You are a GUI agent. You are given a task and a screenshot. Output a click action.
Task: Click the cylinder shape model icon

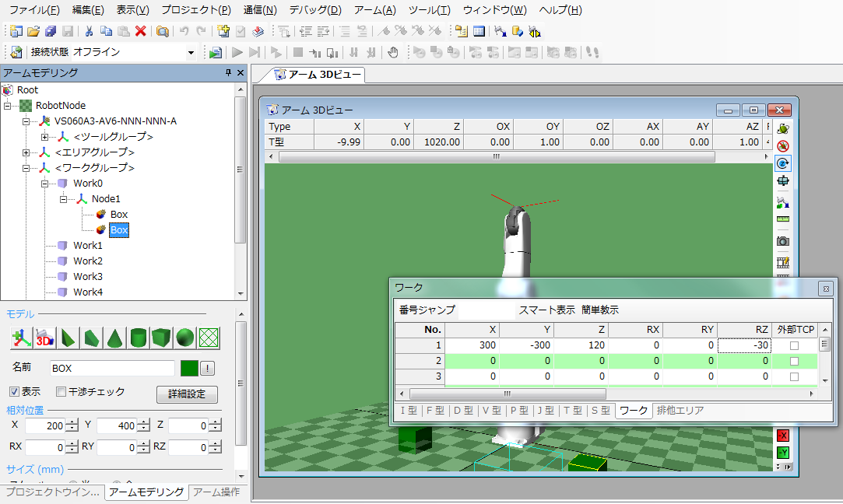[139, 338]
